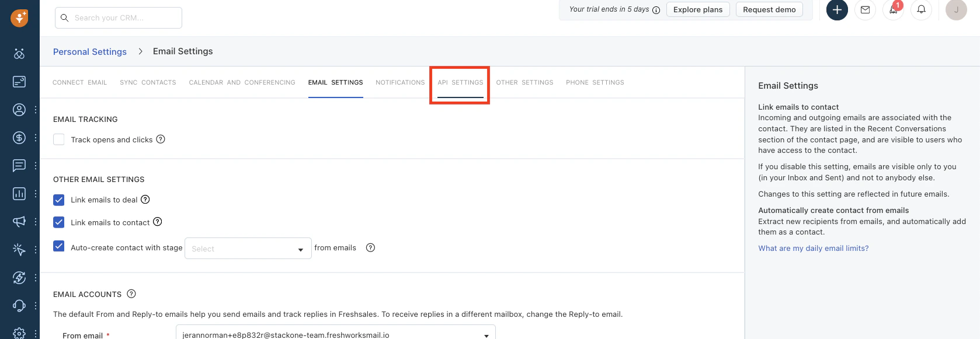
Task: Select the Email Settings tab
Action: click(x=336, y=82)
